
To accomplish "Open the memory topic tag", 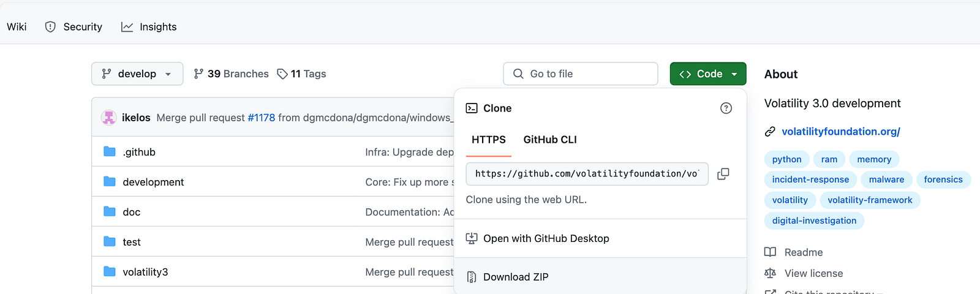I will pos(874,159).
